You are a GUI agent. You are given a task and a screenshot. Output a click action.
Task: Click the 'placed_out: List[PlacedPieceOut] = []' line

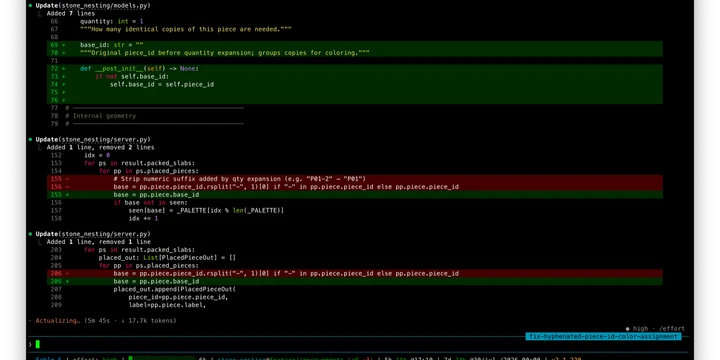click(167, 258)
